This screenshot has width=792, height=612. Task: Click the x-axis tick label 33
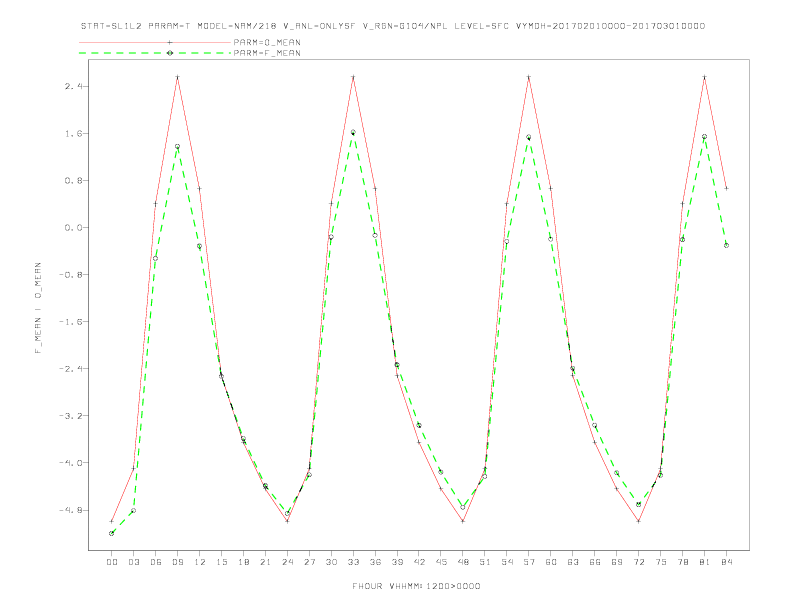[x=354, y=562]
